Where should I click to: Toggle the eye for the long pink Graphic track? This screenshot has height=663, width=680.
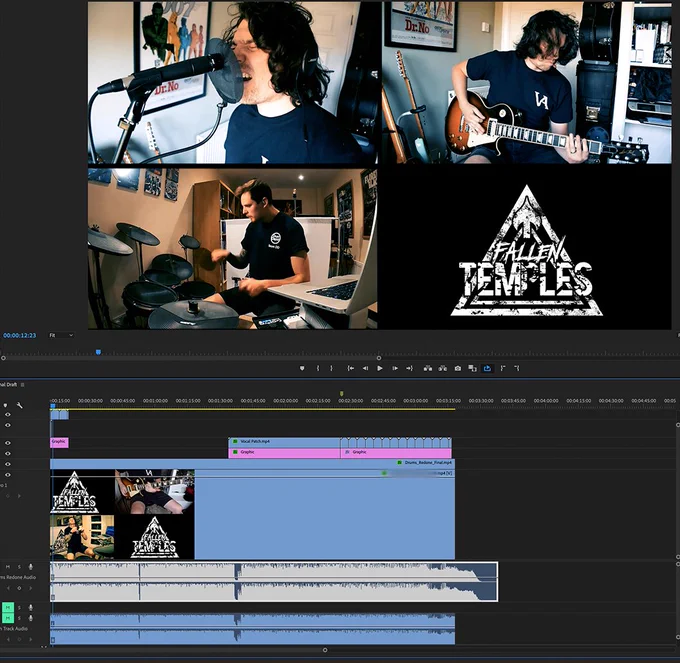(8, 454)
